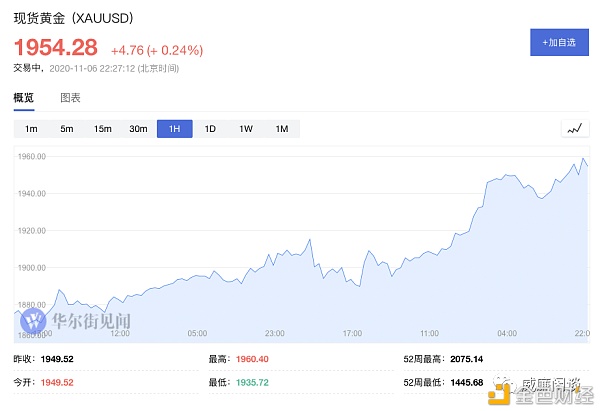The image size is (600, 411).
Task: Switch to the 图表 tab
Action: tap(70, 98)
